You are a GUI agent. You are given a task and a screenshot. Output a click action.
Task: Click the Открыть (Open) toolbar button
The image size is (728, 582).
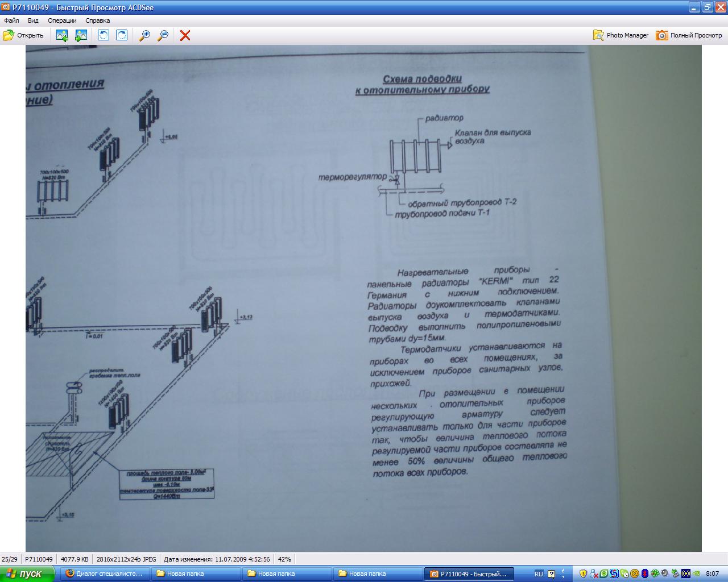23,35
